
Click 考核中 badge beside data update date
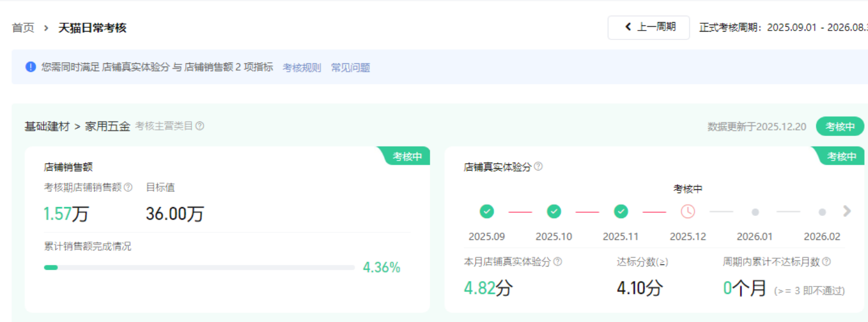point(840,127)
